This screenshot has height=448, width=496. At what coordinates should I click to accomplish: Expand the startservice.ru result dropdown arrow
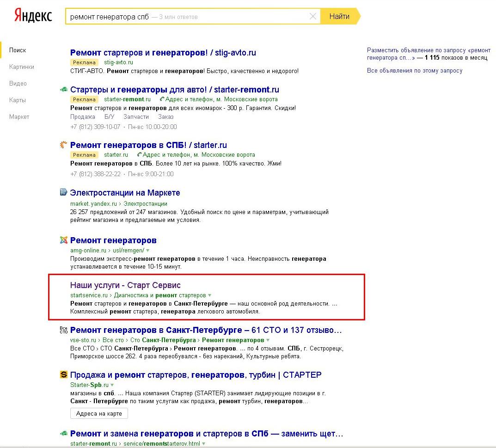pyautogui.click(x=209, y=295)
